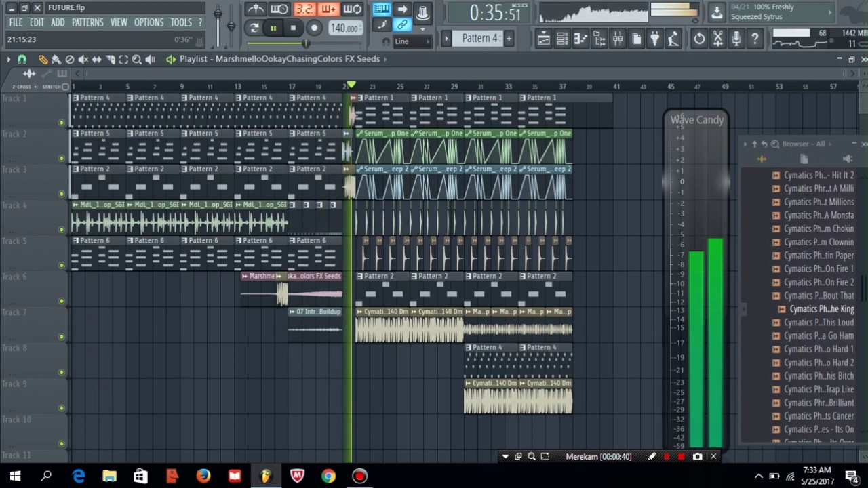Click the help question mark toolbar icon
The width and height of the screenshot is (868, 488).
754,39
